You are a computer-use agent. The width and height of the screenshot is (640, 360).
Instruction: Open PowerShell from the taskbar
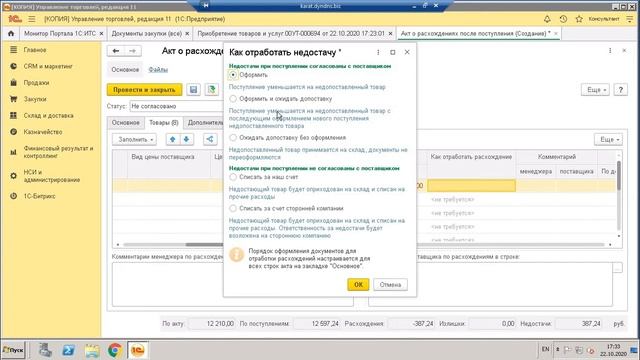click(x=68, y=350)
